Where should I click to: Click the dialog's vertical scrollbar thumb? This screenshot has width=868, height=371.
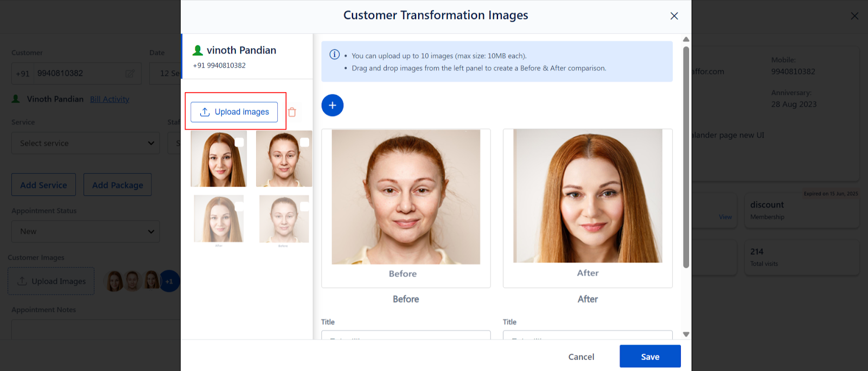point(686,157)
